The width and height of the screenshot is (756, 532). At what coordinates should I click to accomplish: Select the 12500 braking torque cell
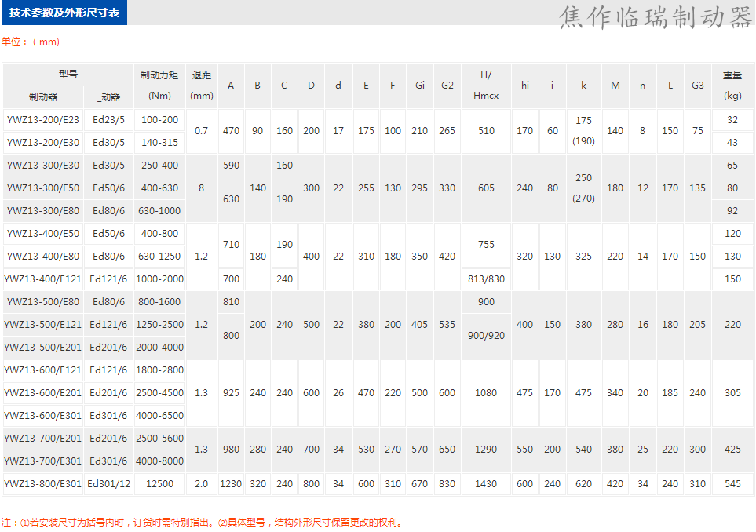click(159, 484)
